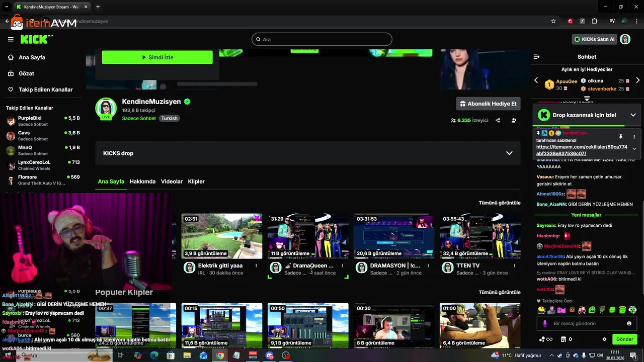Viewport: 644px width, 362px height.
Task: Open the 03:31:53 DRAMASYON thumbnail
Action: coord(394,236)
